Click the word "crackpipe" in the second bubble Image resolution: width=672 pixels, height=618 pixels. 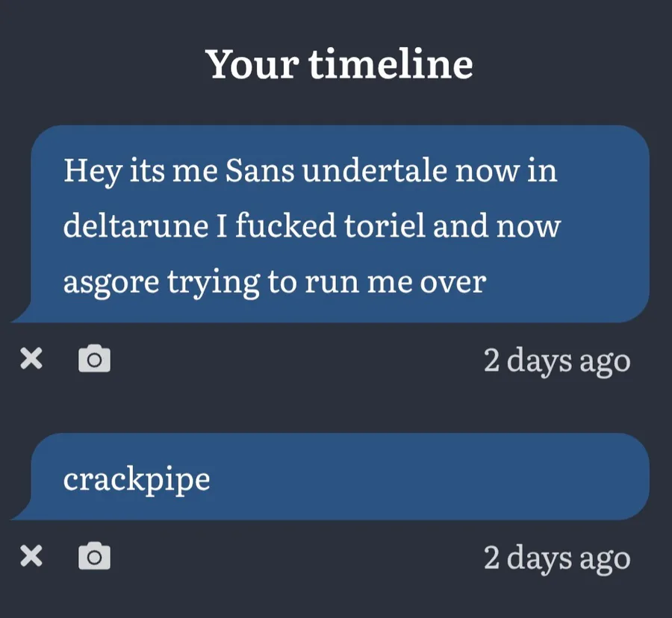coord(137,479)
